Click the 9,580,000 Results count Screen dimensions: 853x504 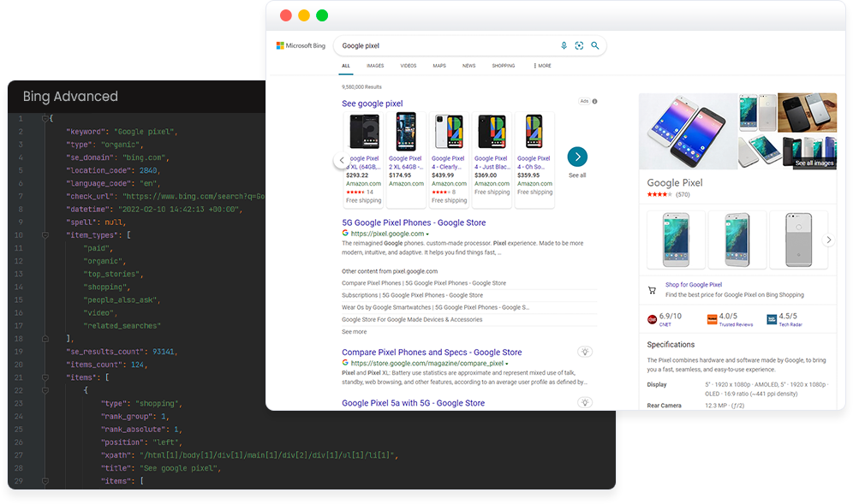click(x=361, y=87)
